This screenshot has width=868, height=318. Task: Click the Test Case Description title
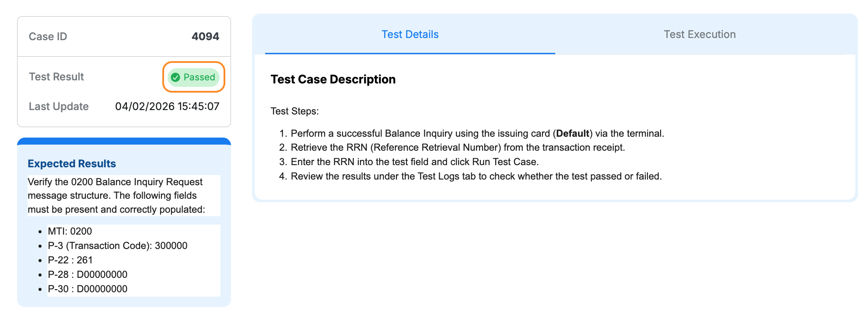[332, 79]
